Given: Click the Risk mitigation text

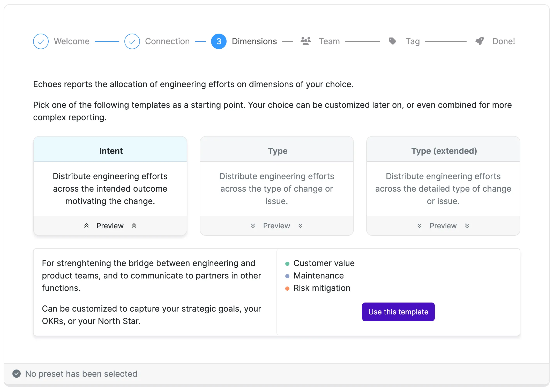Looking at the screenshot, I should (x=322, y=288).
